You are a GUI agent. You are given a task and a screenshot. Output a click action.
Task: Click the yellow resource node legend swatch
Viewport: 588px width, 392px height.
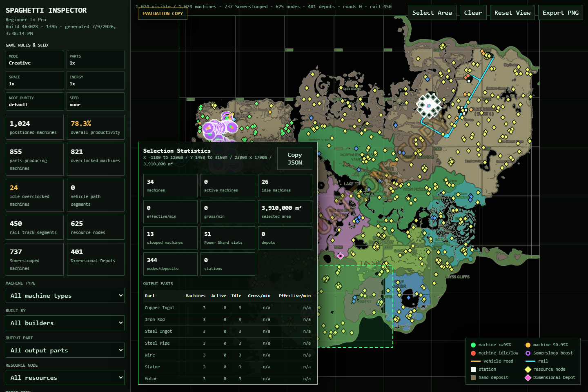(x=528, y=370)
